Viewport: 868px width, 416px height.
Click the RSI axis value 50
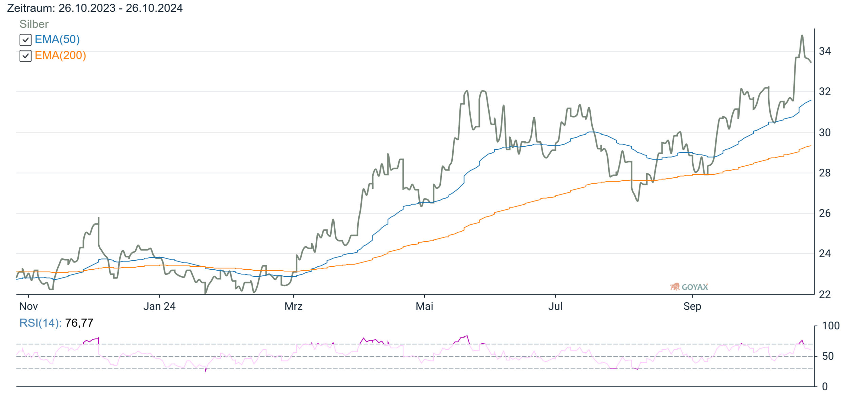coord(828,356)
